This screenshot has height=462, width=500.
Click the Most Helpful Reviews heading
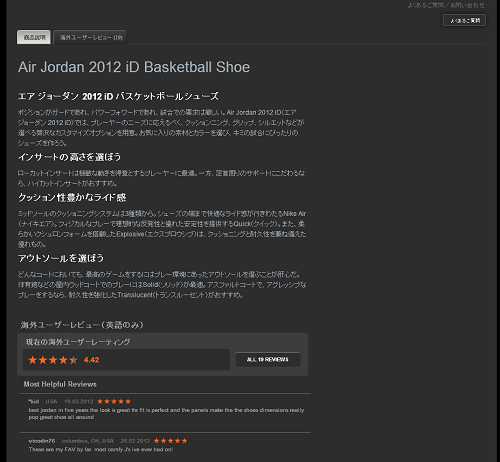(60, 384)
